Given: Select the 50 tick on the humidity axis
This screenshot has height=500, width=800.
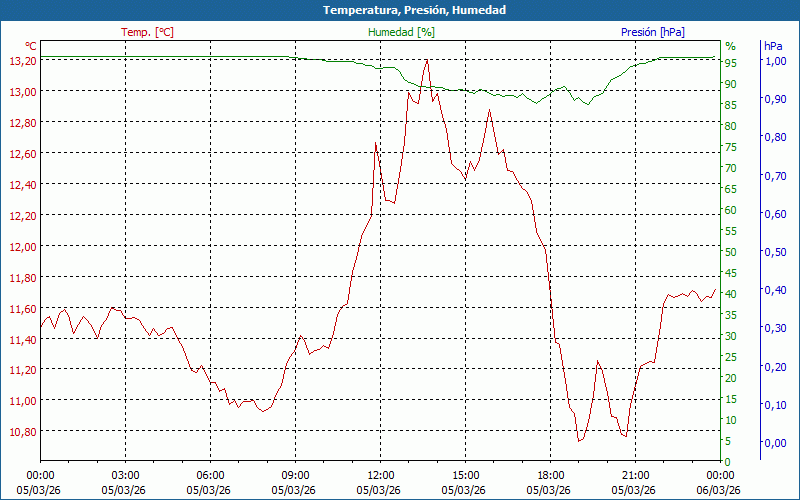Looking at the screenshot, I should click(731, 252).
